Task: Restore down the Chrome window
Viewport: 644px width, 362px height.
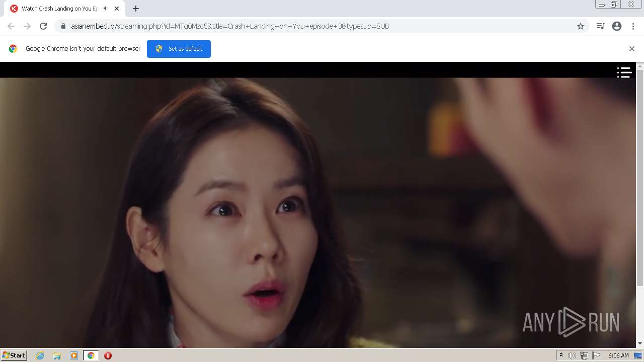Action: pyautogui.click(x=614, y=5)
